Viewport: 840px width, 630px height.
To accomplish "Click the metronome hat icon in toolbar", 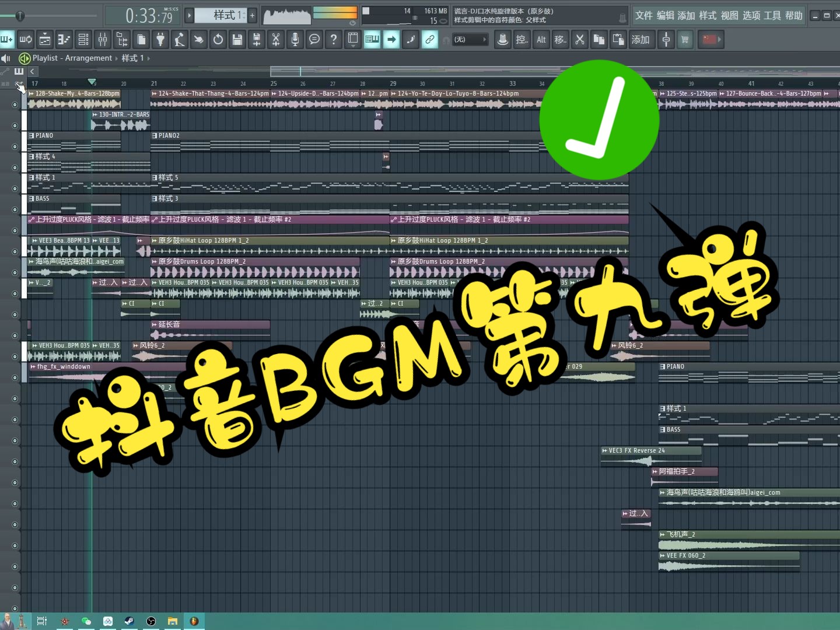I will click(503, 39).
